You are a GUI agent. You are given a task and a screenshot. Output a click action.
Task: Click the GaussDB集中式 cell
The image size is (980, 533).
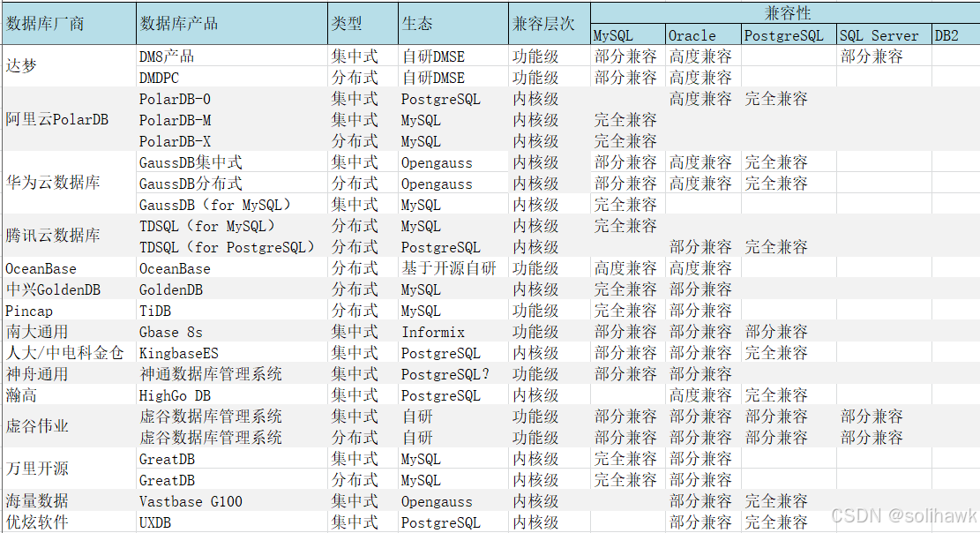coord(231,162)
